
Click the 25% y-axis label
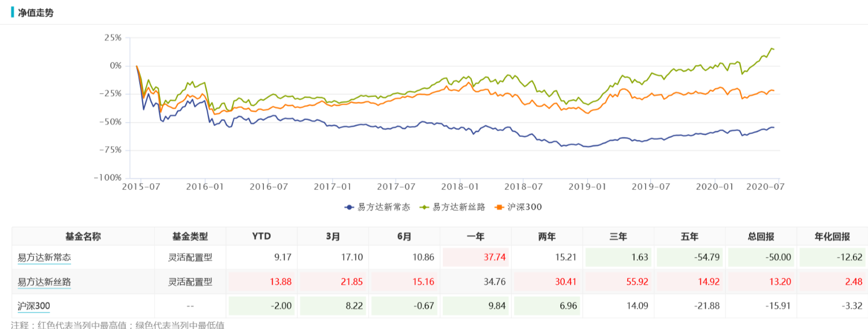112,38
